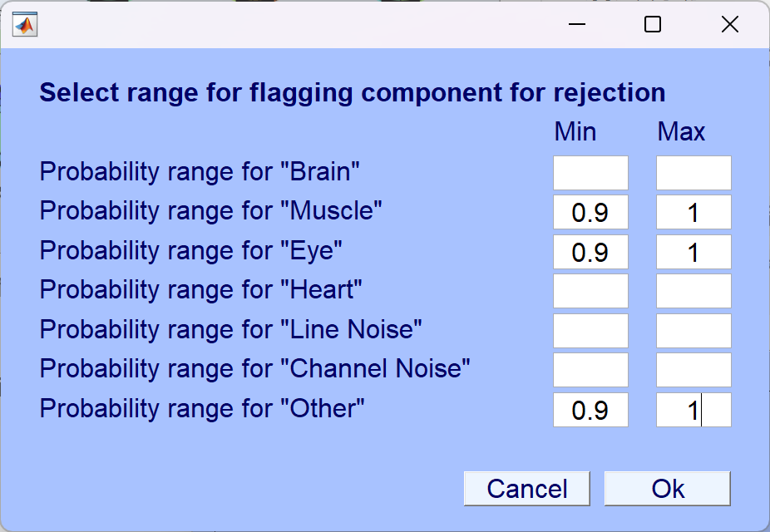Focus the Max field for "Eye" probability
Screen dimensions: 770x532
[x=693, y=252]
